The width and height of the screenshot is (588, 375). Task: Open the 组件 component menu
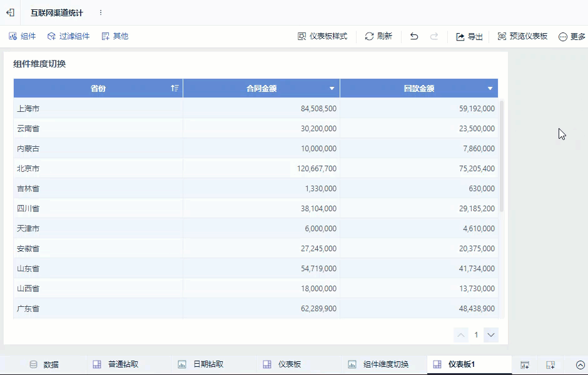tap(22, 36)
